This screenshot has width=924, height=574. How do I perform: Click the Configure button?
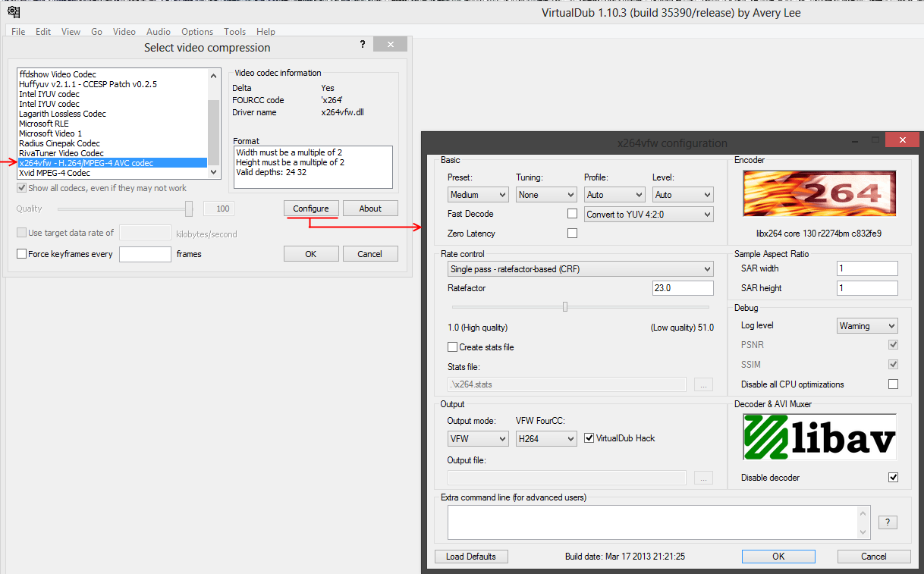pyautogui.click(x=311, y=209)
